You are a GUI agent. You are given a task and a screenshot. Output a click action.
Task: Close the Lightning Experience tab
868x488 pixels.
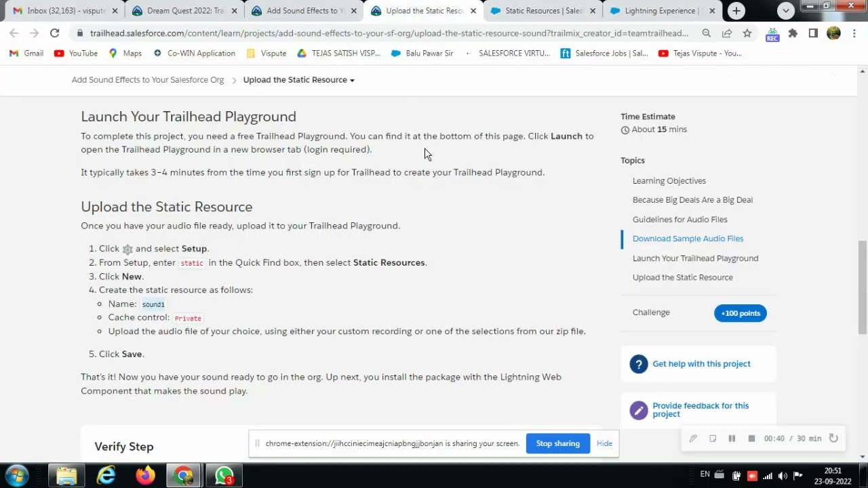712,11
